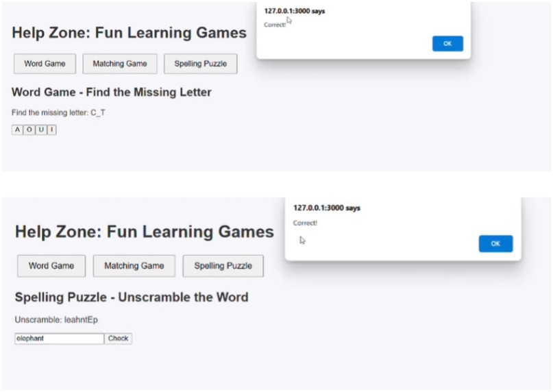Click the Help Zone title above the C_T puzzle
Screen dimensions: 553x392
click(x=129, y=33)
